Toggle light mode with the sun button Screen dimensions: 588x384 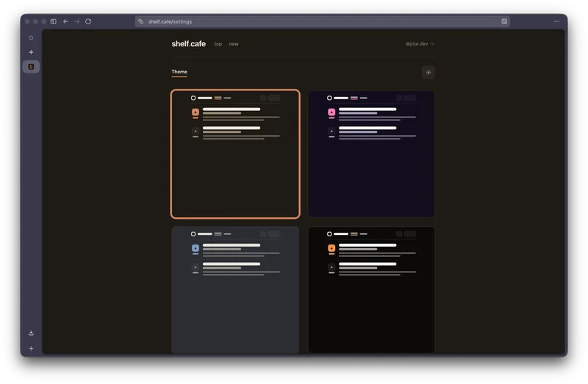(x=429, y=72)
